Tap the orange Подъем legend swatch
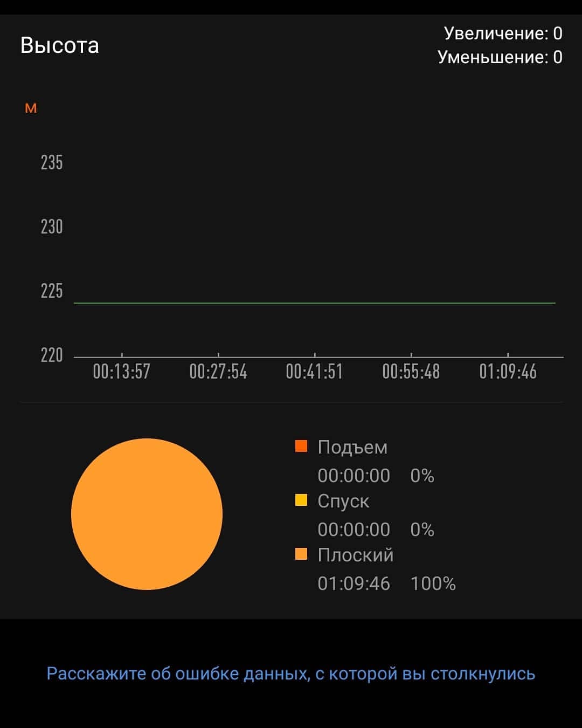The height and width of the screenshot is (728, 582). (x=301, y=446)
